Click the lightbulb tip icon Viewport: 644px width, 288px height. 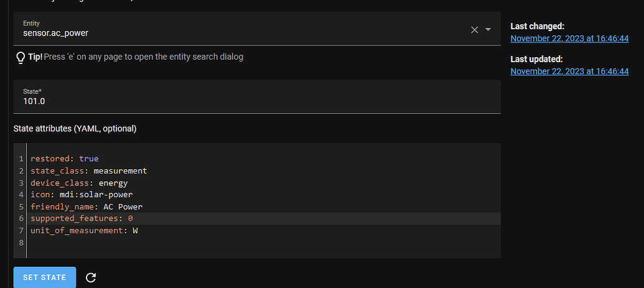point(21,57)
